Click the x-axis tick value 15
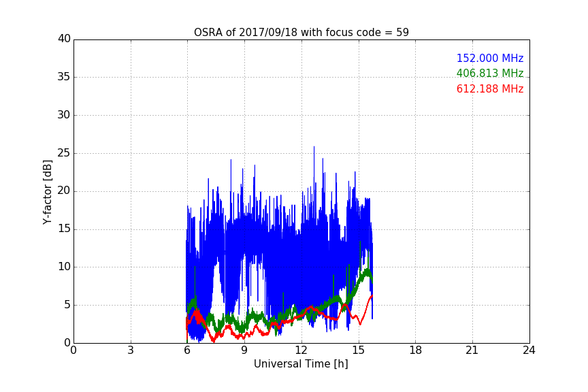588x392 pixels. 359,350
